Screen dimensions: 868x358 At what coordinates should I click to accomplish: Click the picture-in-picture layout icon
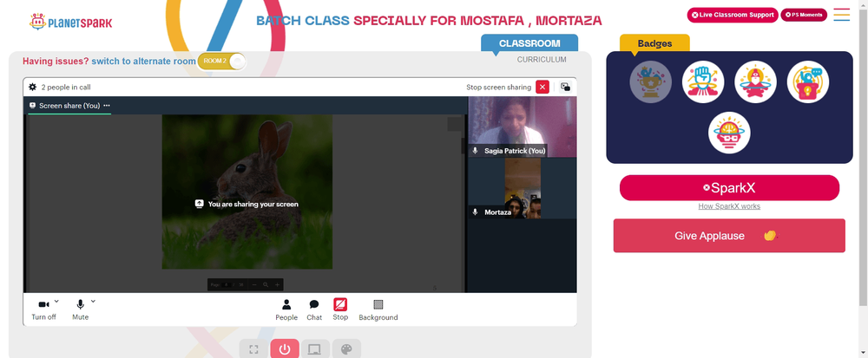(x=565, y=87)
